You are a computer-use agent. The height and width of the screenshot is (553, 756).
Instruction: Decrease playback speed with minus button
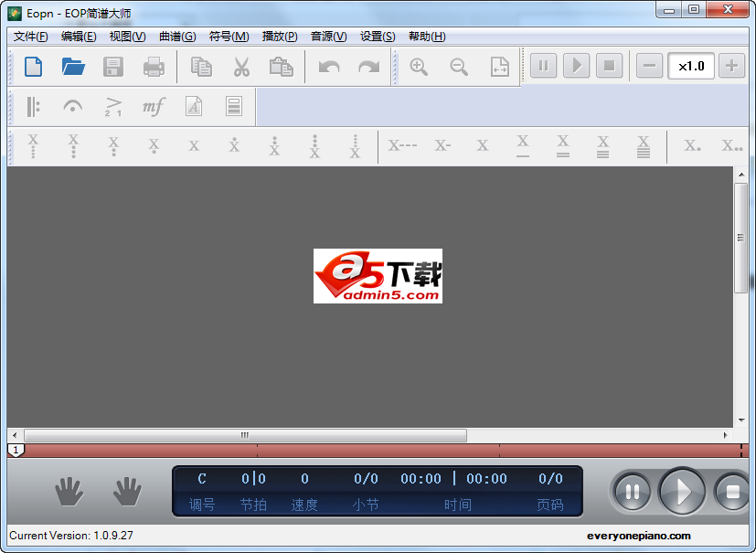tap(649, 66)
